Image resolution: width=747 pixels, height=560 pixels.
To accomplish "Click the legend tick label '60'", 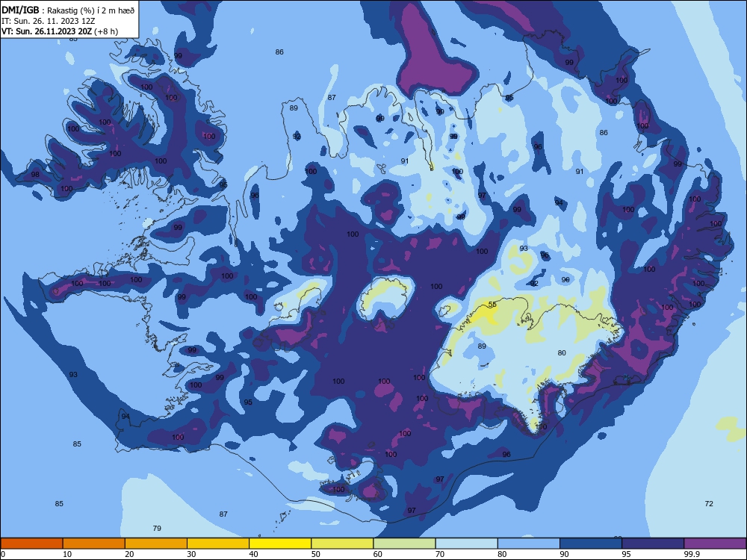I will tap(378, 554).
